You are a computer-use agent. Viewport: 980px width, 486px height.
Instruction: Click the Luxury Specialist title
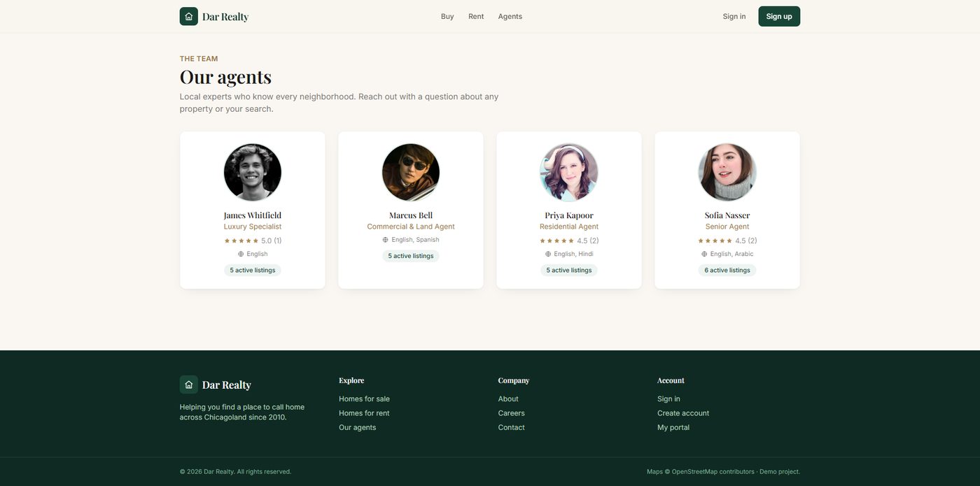253,227
